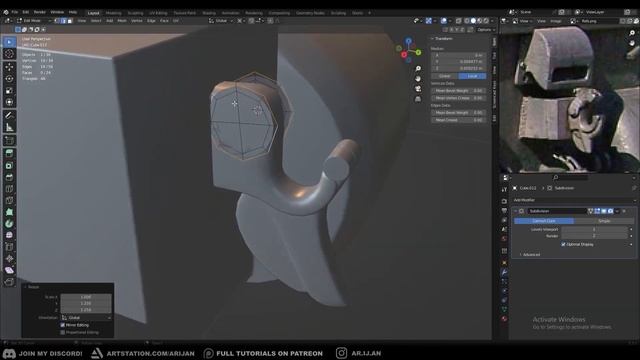Image resolution: width=640 pixels, height=360 pixels.
Task: Collapse Transform panel in sidebar
Action: tap(442, 39)
